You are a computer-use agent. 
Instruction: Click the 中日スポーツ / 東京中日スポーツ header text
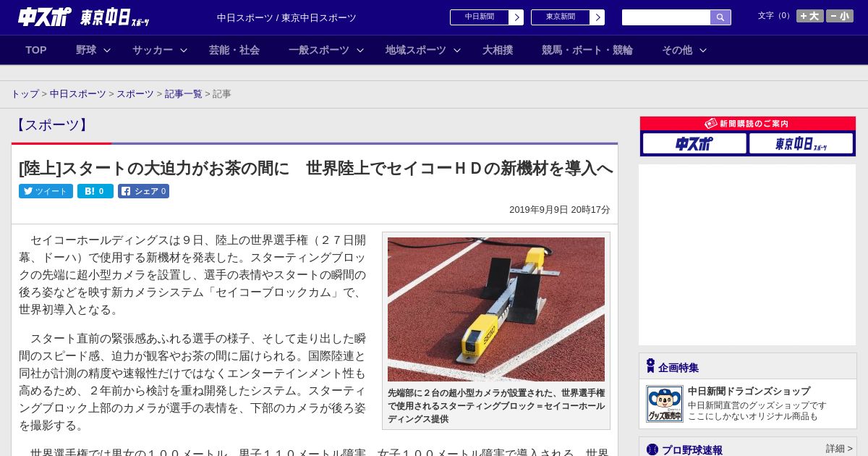(x=286, y=17)
